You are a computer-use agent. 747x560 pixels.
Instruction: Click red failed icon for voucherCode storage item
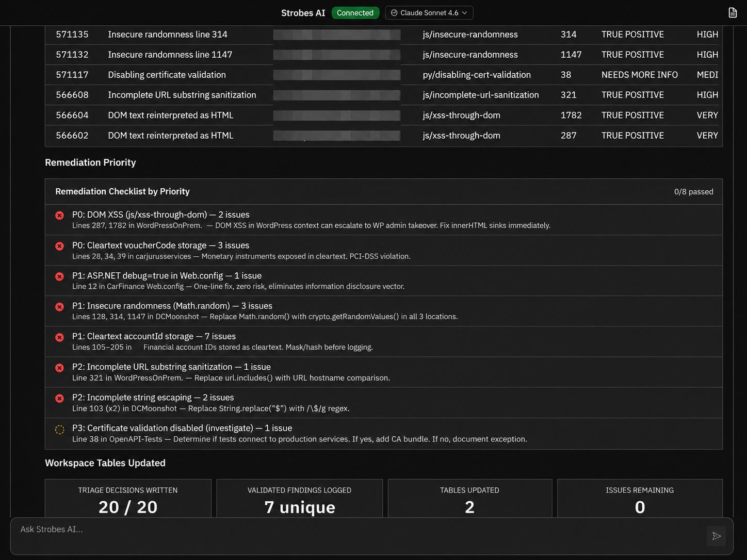(60, 246)
